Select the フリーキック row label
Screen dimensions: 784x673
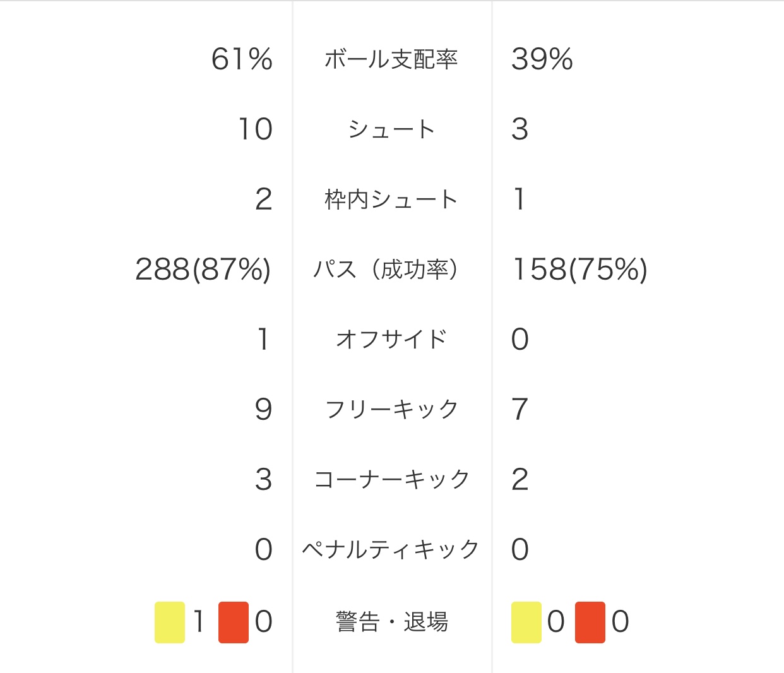click(x=391, y=409)
